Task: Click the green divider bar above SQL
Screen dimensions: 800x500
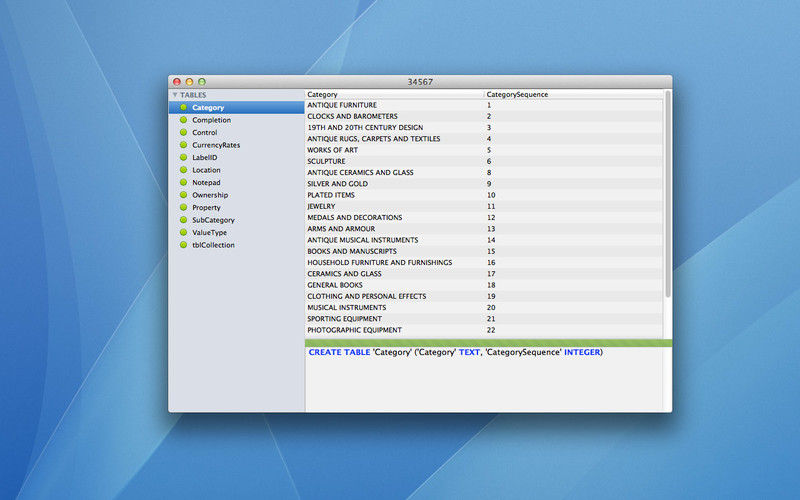Action: (488, 343)
